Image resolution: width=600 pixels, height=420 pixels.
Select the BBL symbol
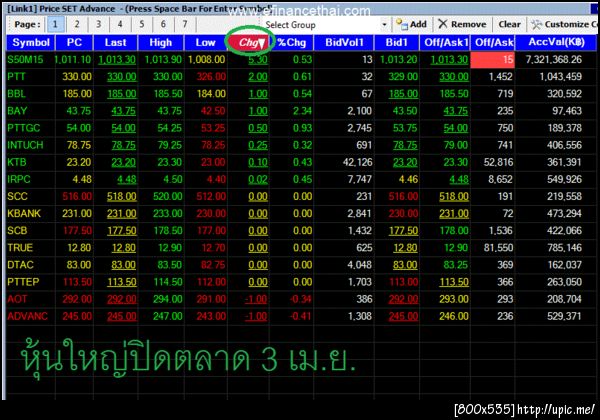click(x=16, y=94)
